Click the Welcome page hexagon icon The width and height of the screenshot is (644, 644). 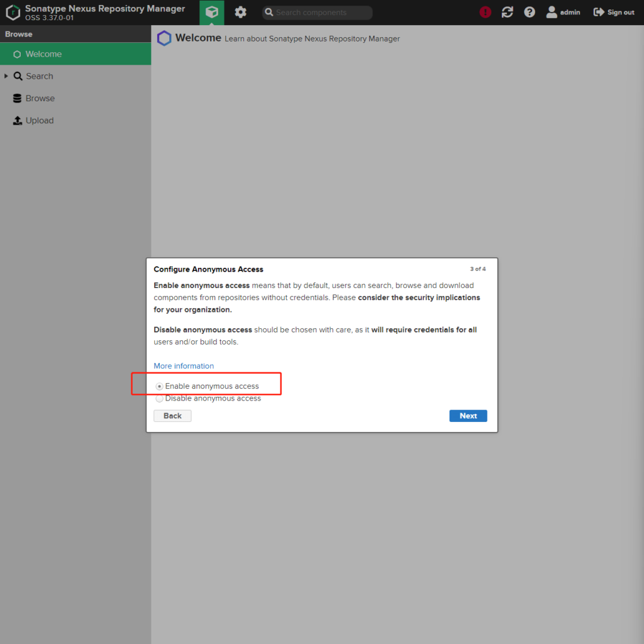[x=164, y=38]
